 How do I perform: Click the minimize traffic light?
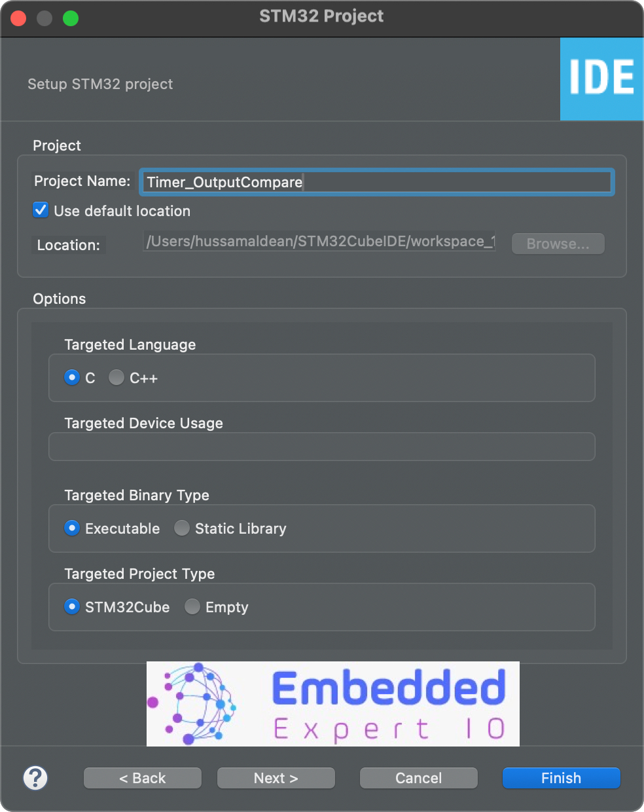coord(45,18)
